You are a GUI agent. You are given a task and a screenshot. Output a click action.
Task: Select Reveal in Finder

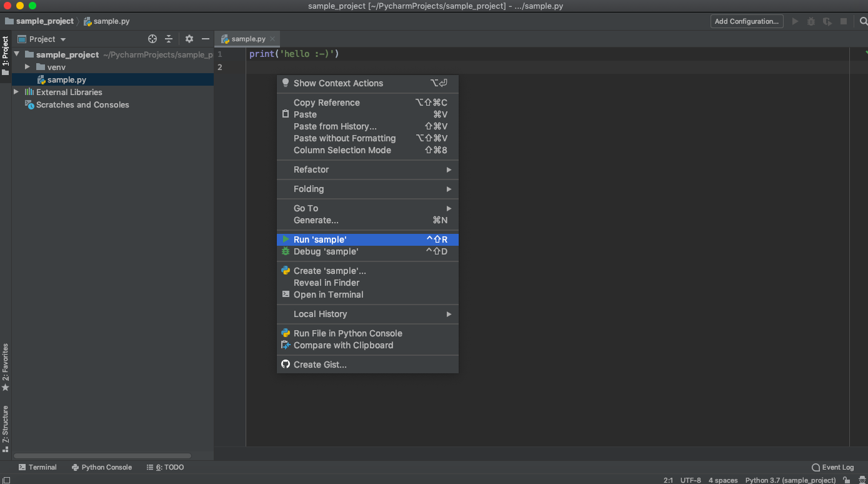coord(367,283)
